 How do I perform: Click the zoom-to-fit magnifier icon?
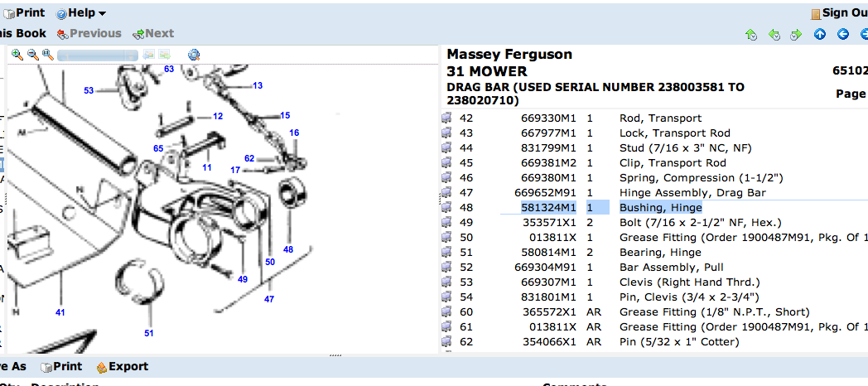pos(48,55)
